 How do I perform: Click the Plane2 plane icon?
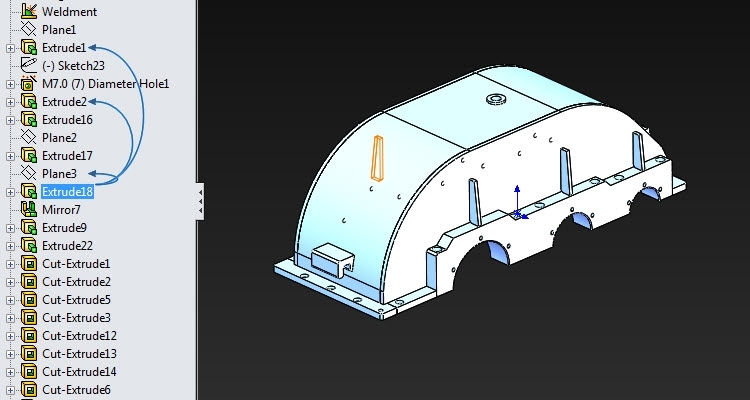click(x=29, y=138)
